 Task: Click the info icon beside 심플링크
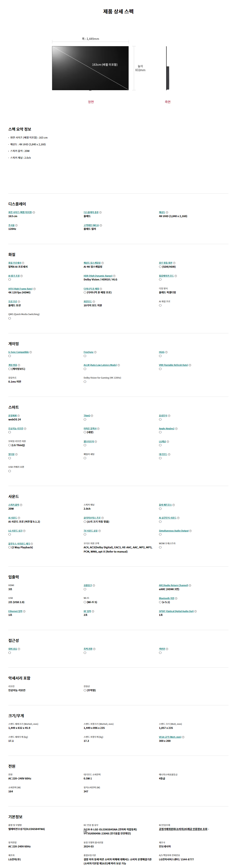point(94,585)
